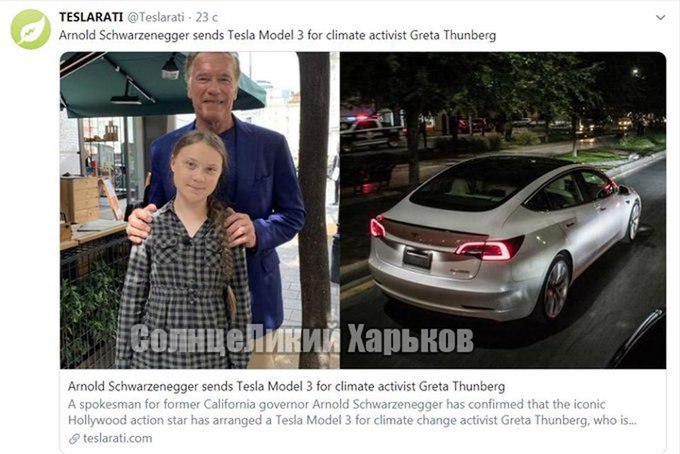Screen dimensions: 680x454
Task: Click the Tesla's rear wheel
Action: point(555,289)
